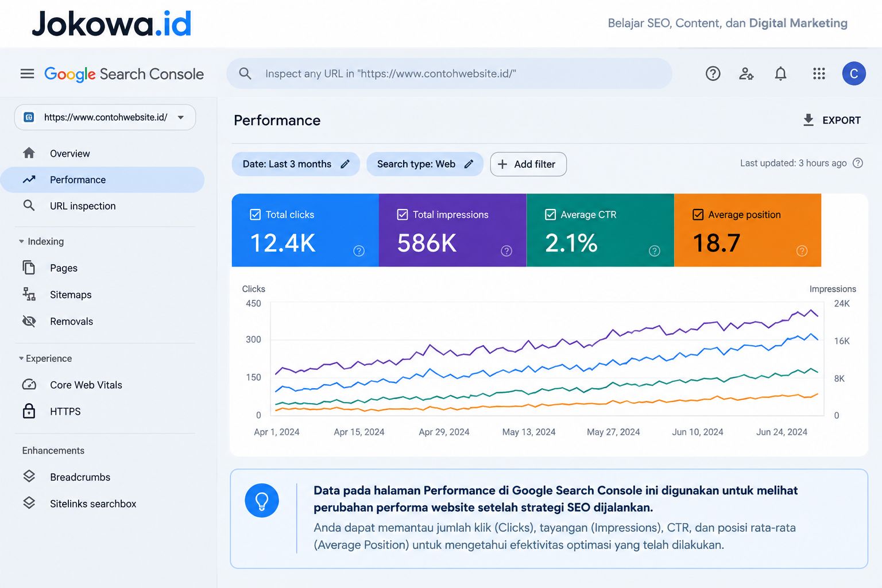Click the Jokowa.id logo
The image size is (882, 588).
point(111,24)
